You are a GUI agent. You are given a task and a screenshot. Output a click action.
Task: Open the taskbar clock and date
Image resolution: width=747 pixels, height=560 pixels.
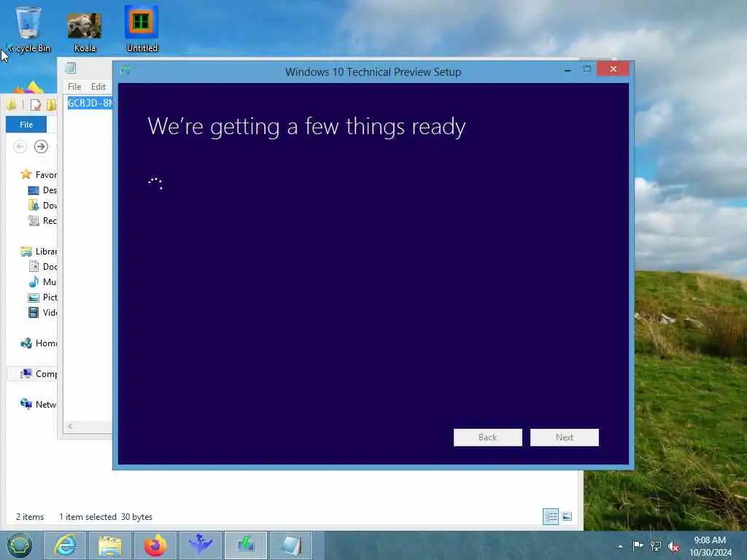point(710,545)
